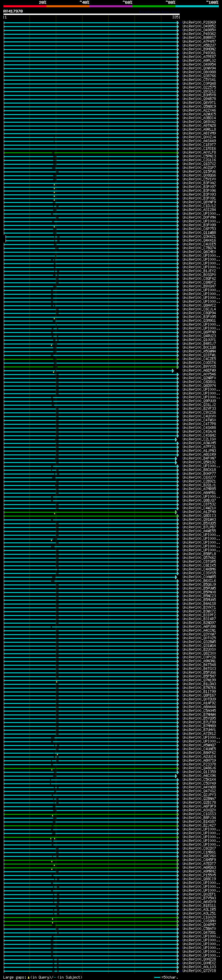Click the UniRef100_B5PUW5 entry
The width and height of the screenshot is (222, 980).
[199, 589]
